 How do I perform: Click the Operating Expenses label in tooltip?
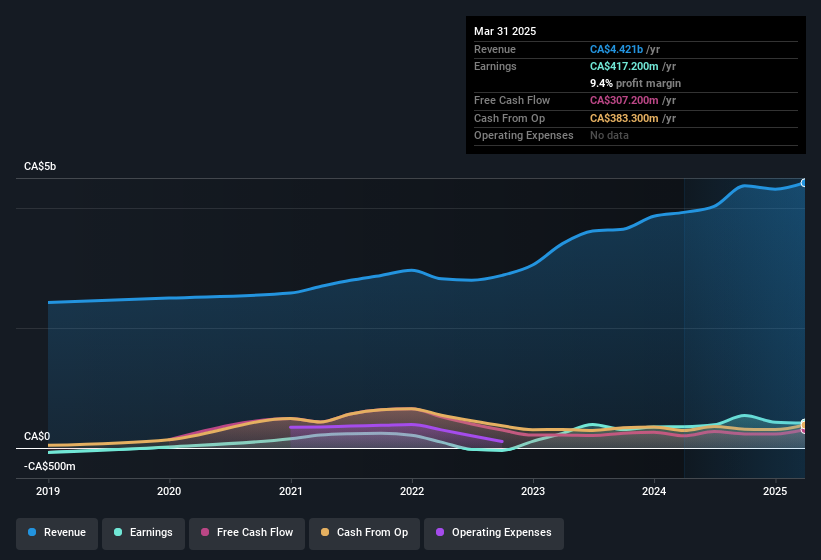[524, 136]
